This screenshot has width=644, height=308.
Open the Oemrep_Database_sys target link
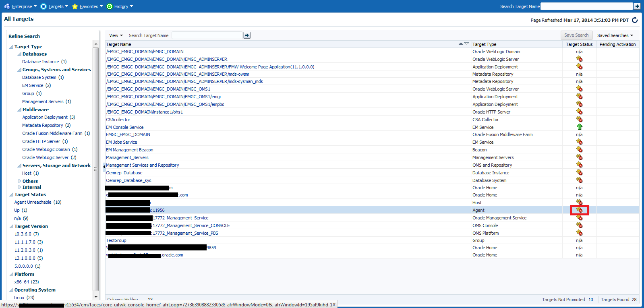[x=129, y=180]
